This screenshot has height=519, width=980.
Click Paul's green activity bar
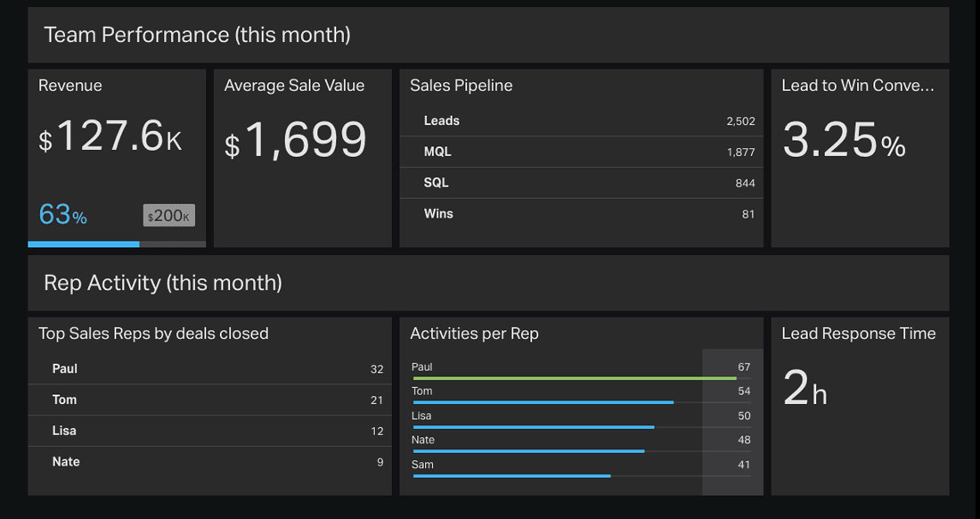[575, 378]
